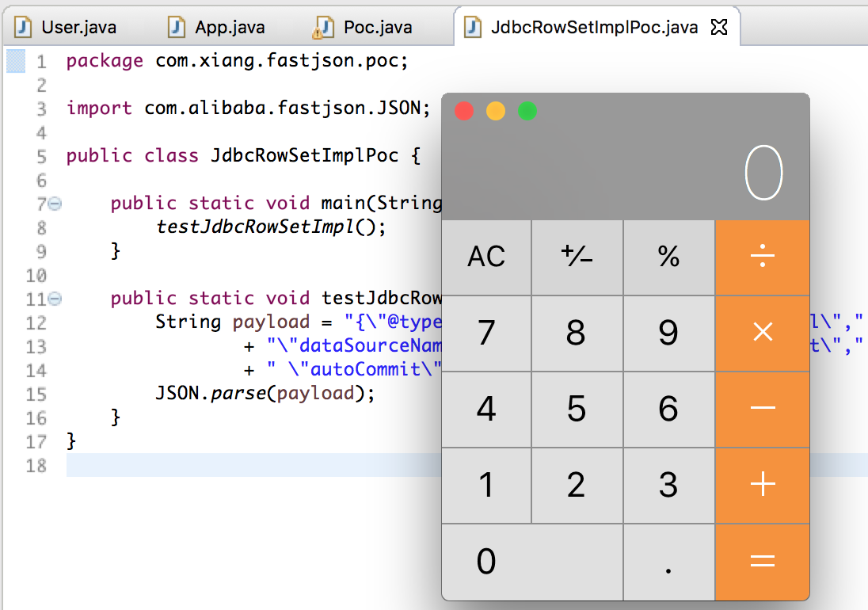The width and height of the screenshot is (868, 610).
Task: Tap the 2 key on Calculator
Action: pos(577,485)
